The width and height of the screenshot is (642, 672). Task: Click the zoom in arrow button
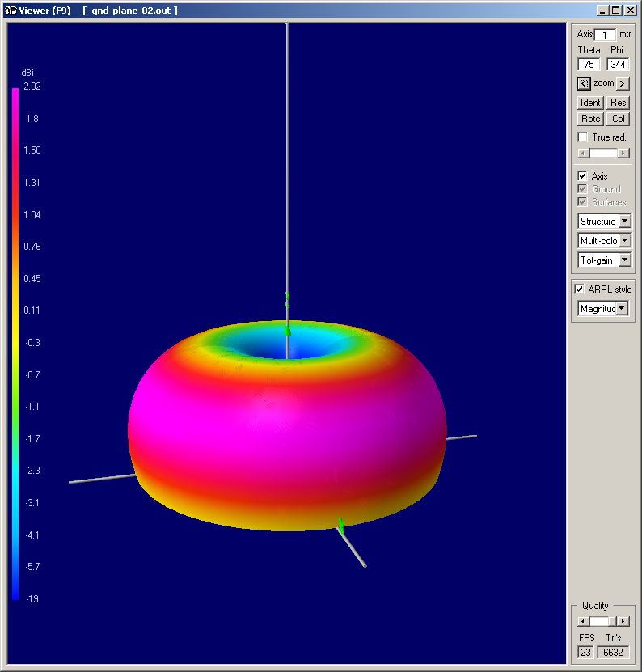click(x=622, y=83)
